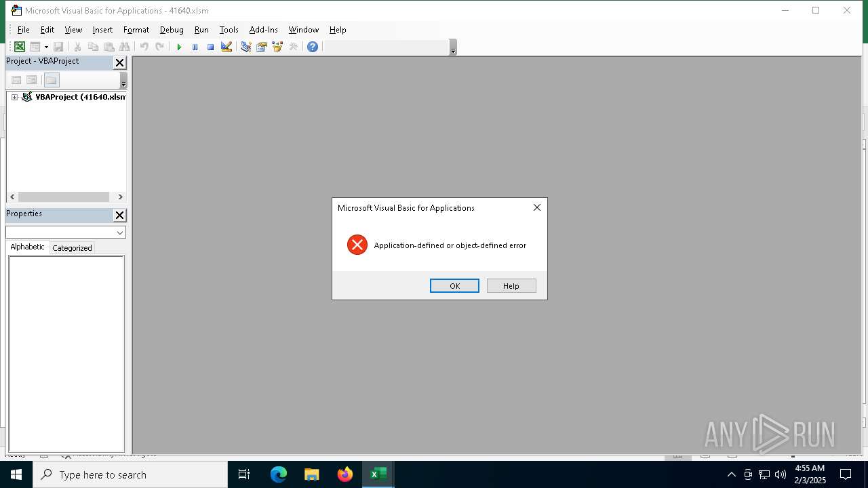Click the Paste toolbar icon
Viewport: 868px width, 488px height.
click(x=108, y=47)
